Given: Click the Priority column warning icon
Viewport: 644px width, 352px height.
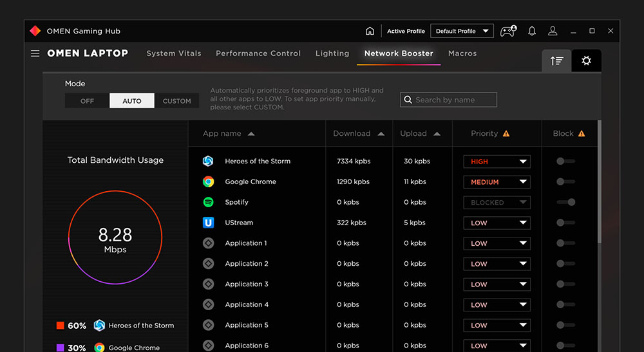Looking at the screenshot, I should pyautogui.click(x=506, y=134).
